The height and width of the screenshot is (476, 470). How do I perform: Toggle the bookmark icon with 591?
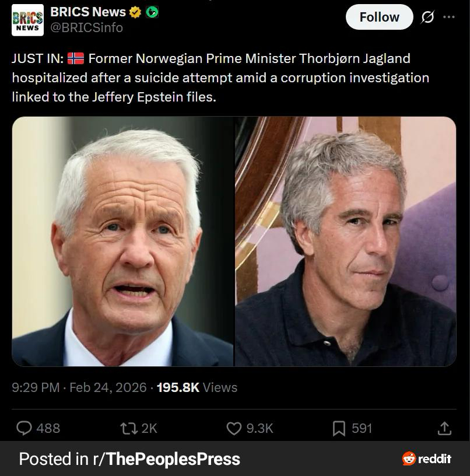(339, 428)
